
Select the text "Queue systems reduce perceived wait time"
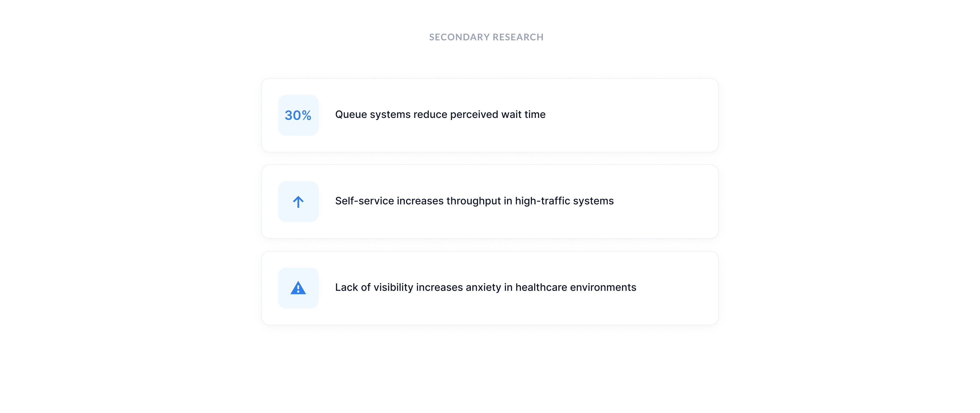coord(440,115)
